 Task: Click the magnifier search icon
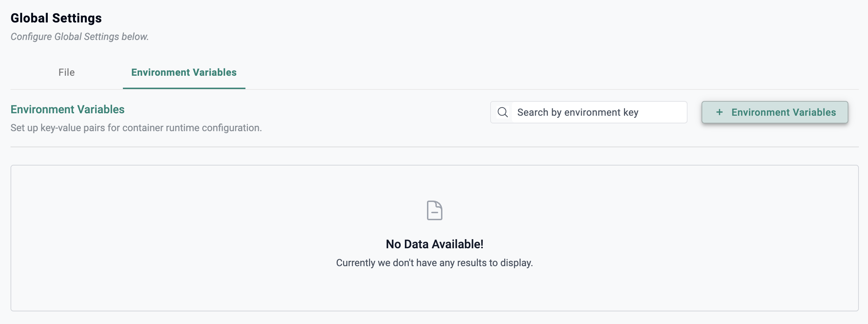[x=502, y=112]
